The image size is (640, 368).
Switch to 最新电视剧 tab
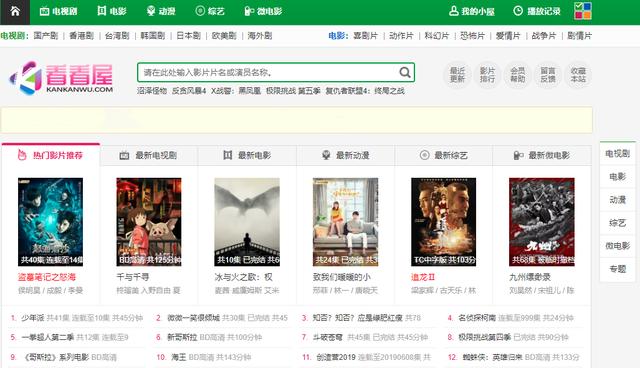click(149, 155)
